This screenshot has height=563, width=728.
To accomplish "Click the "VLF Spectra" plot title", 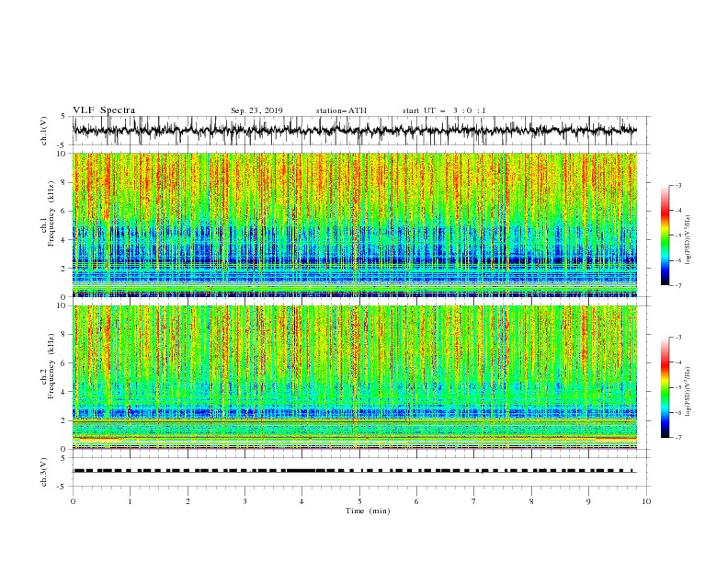I will (104, 110).
